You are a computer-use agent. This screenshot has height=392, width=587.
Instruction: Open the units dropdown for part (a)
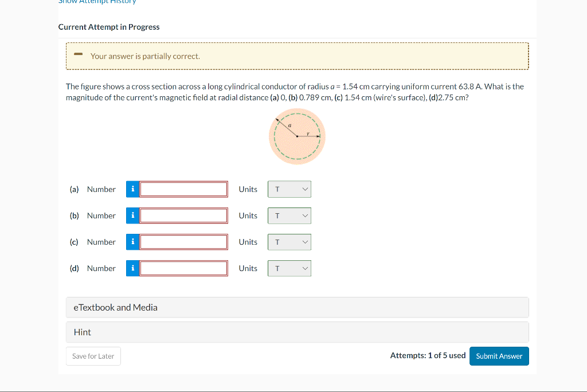point(289,189)
